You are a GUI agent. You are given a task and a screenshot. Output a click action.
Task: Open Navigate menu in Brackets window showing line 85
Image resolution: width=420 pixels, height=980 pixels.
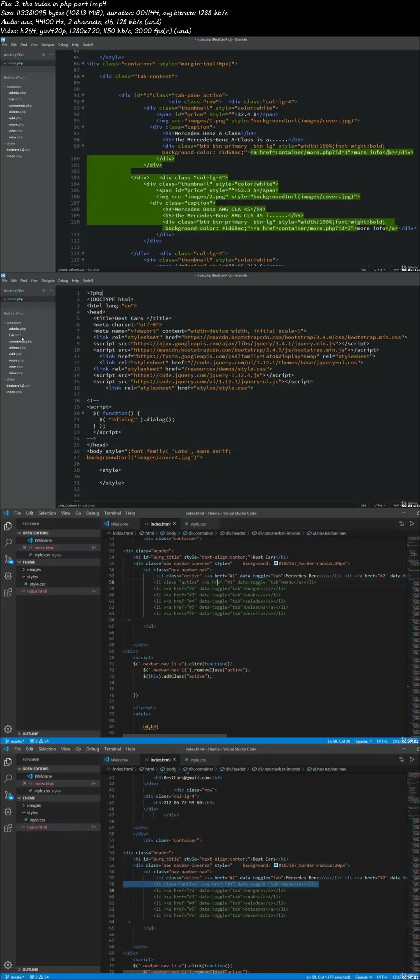coord(48,45)
